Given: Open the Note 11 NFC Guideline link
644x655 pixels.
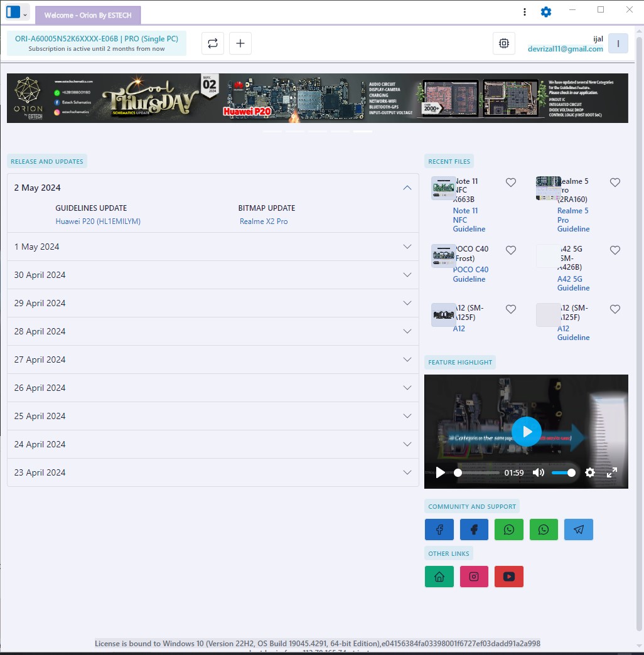Looking at the screenshot, I should pos(469,220).
